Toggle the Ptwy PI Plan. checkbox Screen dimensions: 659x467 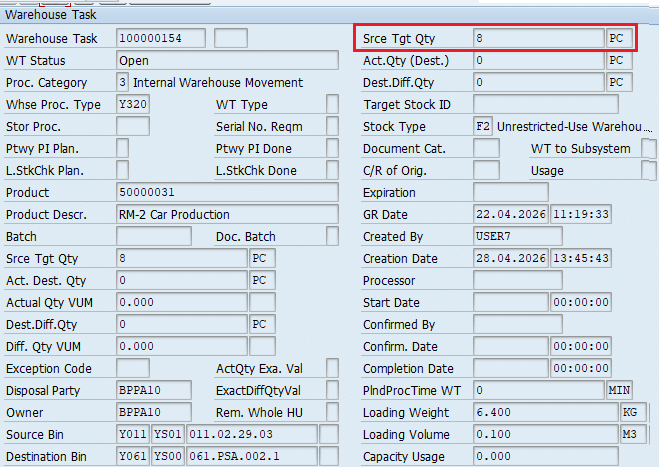123,148
